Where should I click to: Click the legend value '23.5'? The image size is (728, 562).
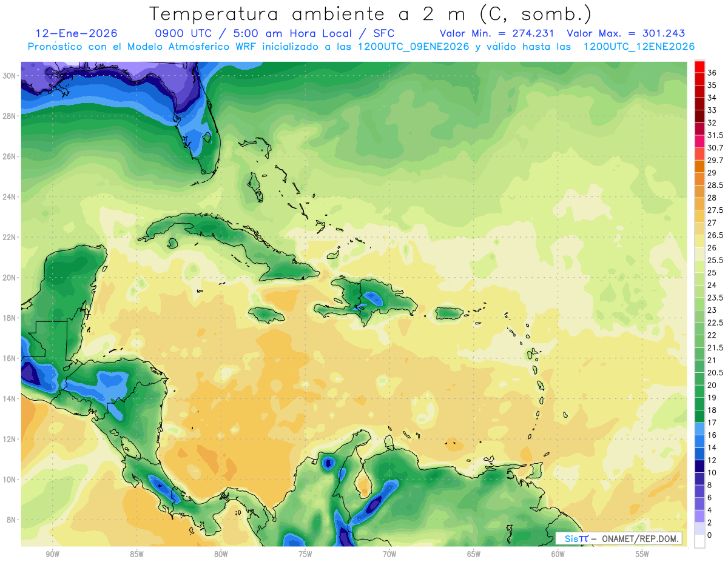(x=715, y=298)
